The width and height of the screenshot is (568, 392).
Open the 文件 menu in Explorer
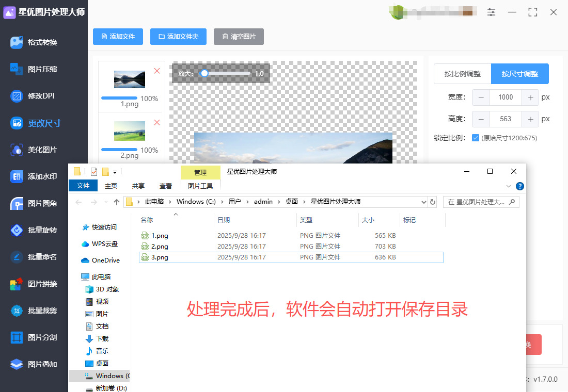coord(83,186)
